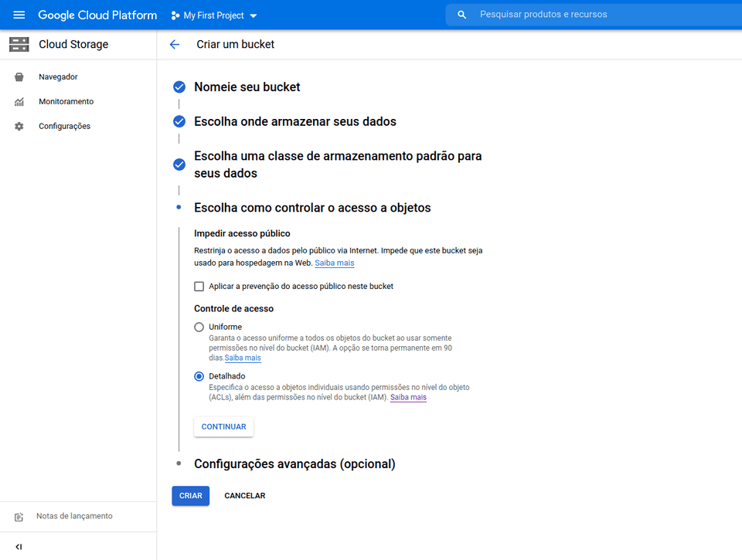Collapse the sidebar with the bottom chevron
Image resolution: width=742 pixels, height=560 pixels.
tap(19, 547)
